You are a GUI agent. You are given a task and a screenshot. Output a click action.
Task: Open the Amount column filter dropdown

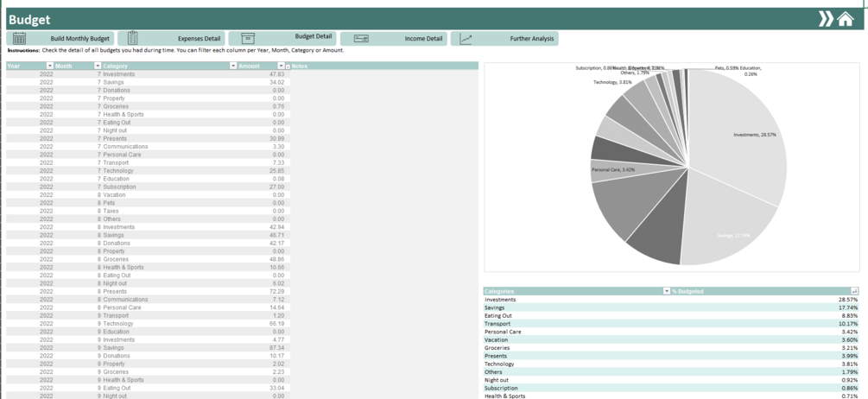tap(281, 66)
